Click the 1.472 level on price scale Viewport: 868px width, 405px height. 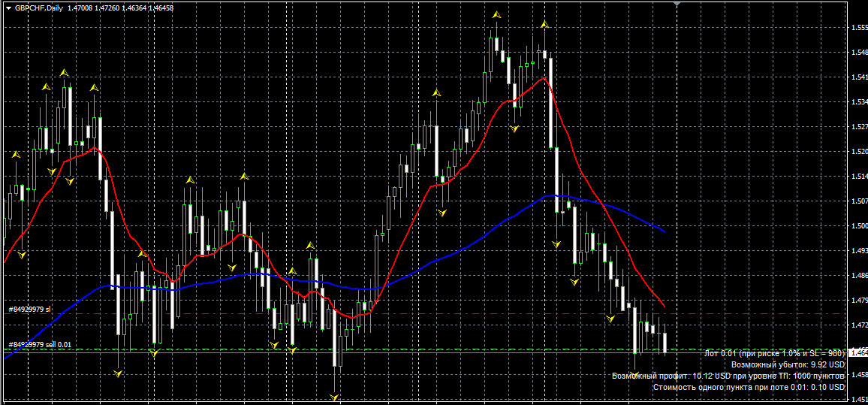click(x=858, y=325)
